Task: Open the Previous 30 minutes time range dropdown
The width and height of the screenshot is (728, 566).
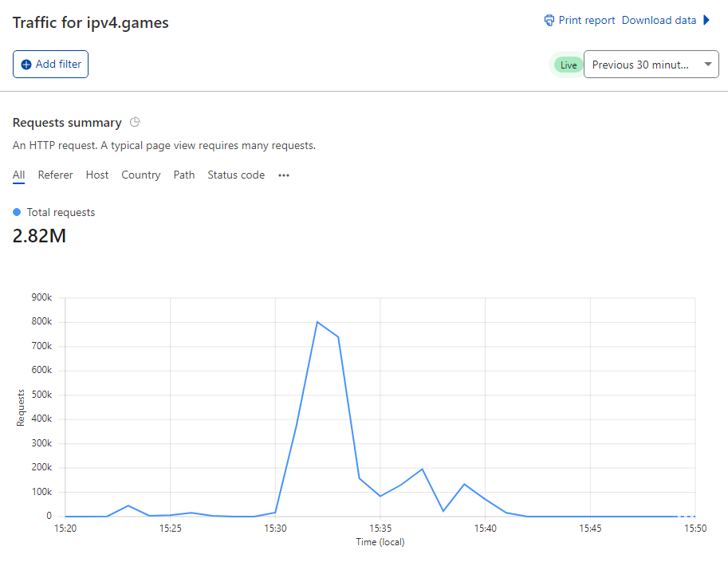Action: (651, 64)
